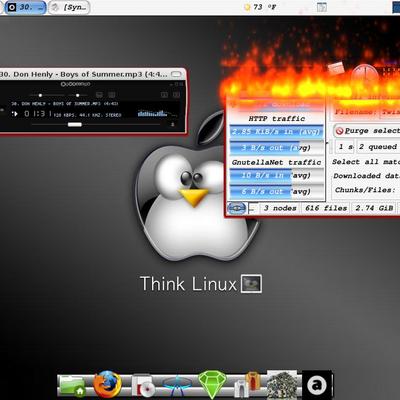The width and height of the screenshot is (400, 400).
Task: Click the scrolling song title in Audacious
Action: 65,104
